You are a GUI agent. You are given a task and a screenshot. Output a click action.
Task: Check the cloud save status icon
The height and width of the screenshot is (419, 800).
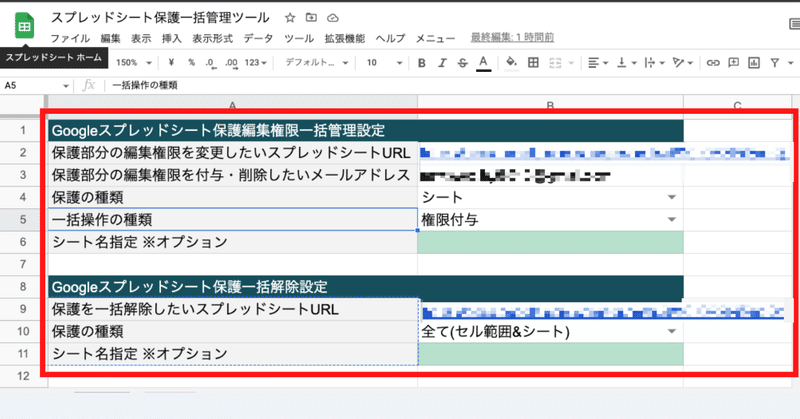(x=333, y=18)
